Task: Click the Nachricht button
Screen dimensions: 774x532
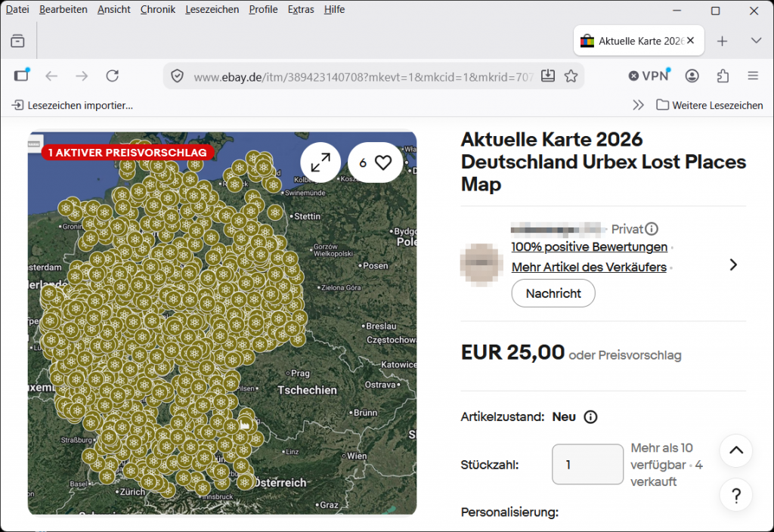Action: [553, 293]
